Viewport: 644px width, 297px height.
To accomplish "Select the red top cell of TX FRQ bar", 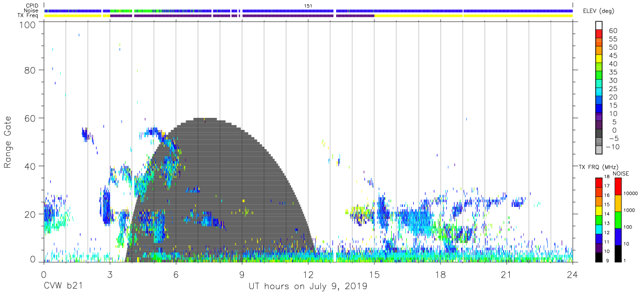I will [x=598, y=183].
